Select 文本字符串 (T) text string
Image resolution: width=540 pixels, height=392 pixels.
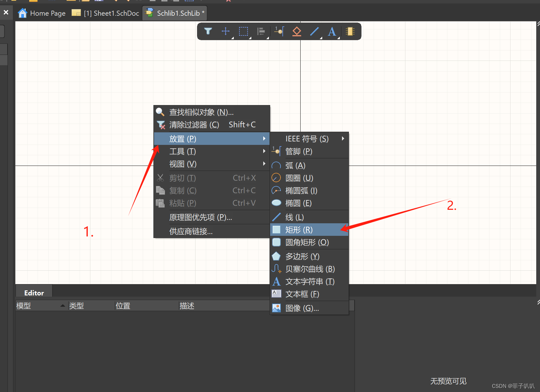tap(309, 281)
